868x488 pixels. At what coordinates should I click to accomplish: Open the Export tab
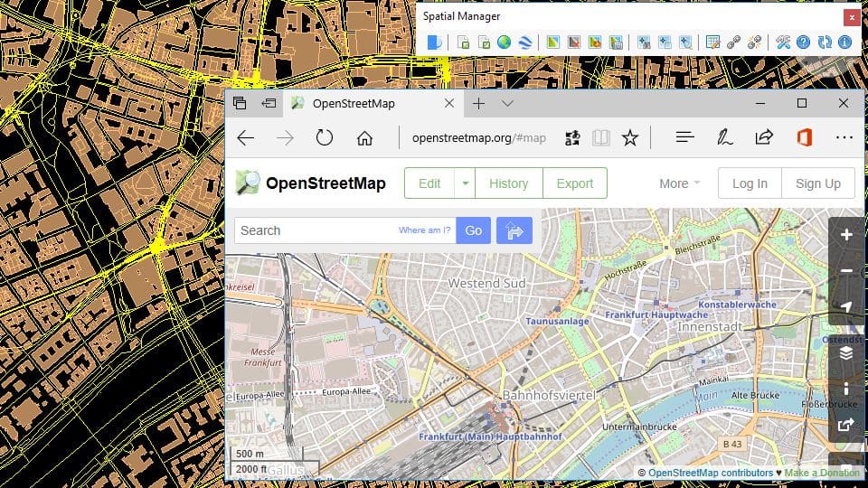click(575, 183)
